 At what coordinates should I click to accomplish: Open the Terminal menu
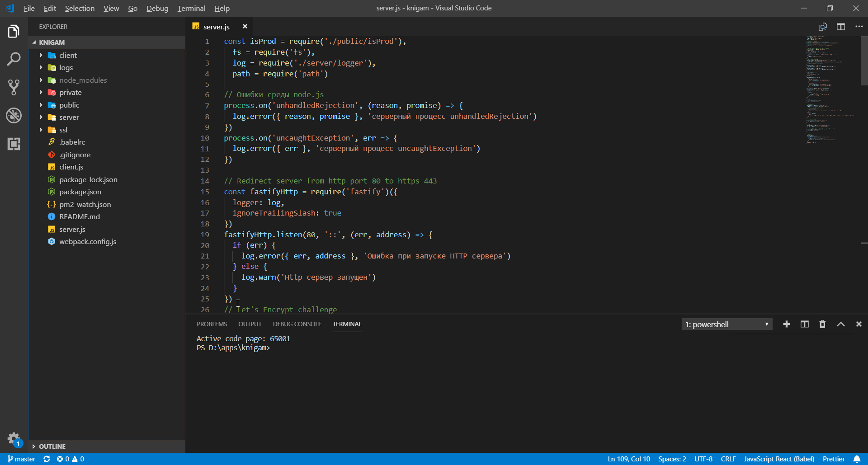(x=191, y=8)
